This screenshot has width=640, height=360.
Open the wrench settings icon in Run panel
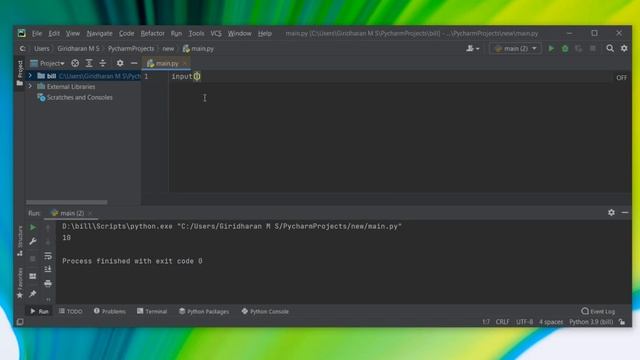pyautogui.click(x=33, y=242)
